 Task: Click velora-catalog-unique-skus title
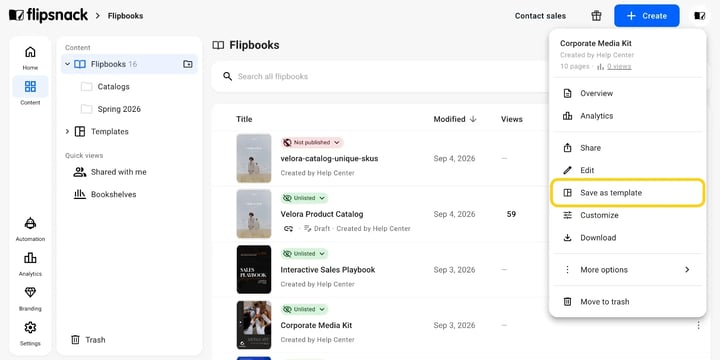coord(329,158)
